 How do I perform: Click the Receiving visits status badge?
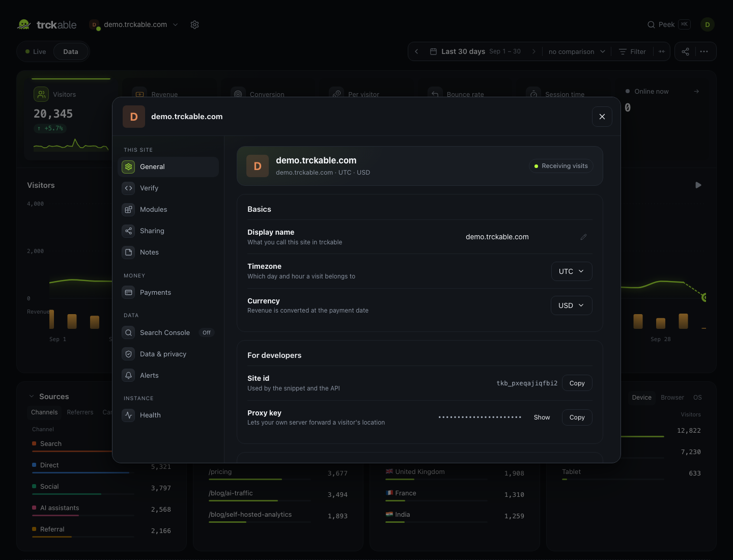coord(561,166)
